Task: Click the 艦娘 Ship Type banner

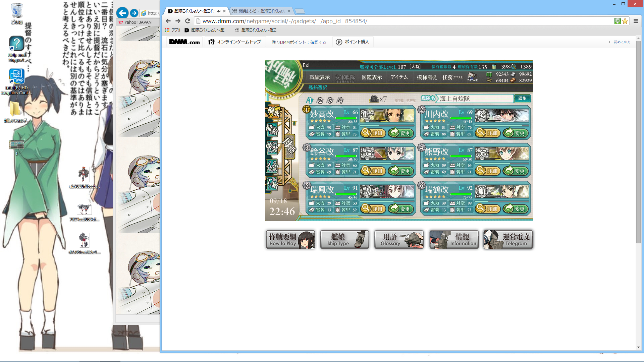Action: pyautogui.click(x=344, y=239)
